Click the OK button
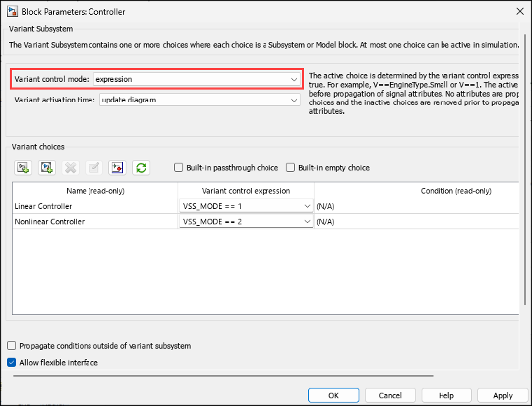Viewport: 532px width, 406px height. tap(333, 395)
